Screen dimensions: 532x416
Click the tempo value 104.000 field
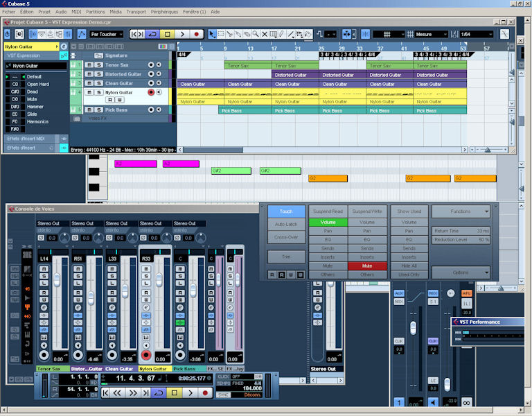pos(252,388)
